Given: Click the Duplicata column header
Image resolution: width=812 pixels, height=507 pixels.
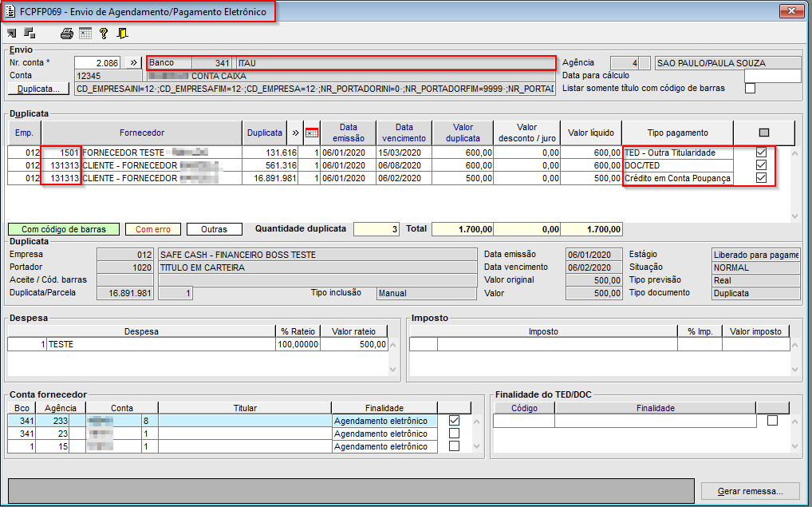Looking at the screenshot, I should 265,133.
